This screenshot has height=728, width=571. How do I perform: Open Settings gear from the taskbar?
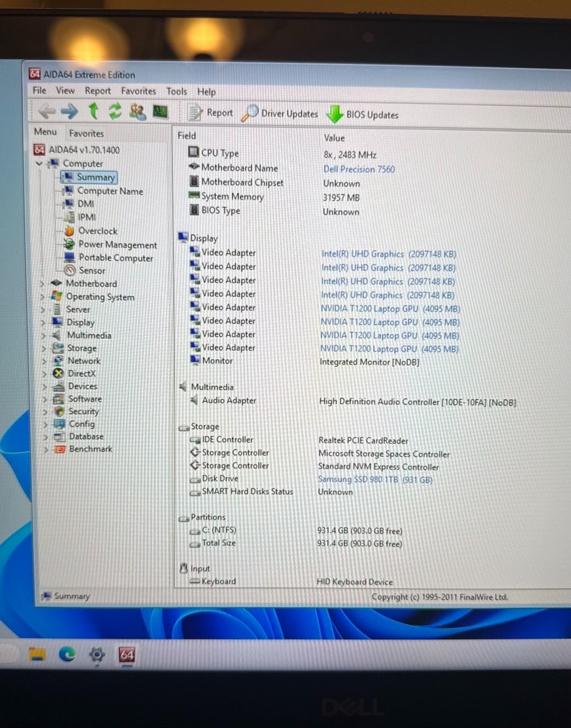[x=97, y=655]
